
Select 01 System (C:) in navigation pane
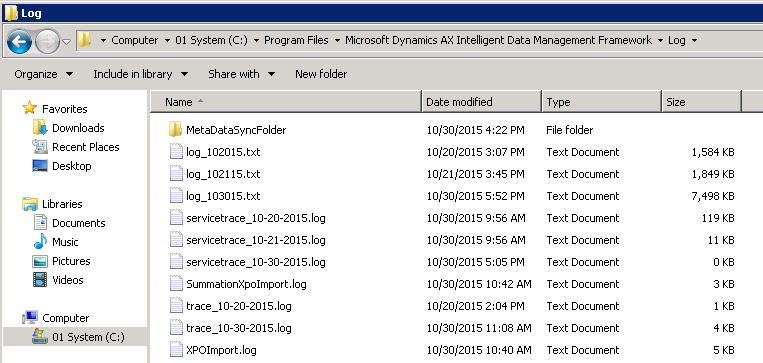tap(88, 337)
